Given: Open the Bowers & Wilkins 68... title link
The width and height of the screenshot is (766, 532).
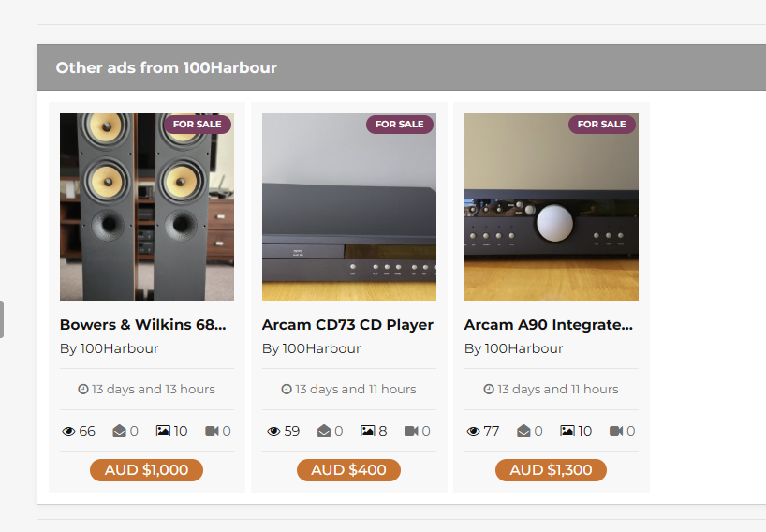Looking at the screenshot, I should pyautogui.click(x=143, y=325).
